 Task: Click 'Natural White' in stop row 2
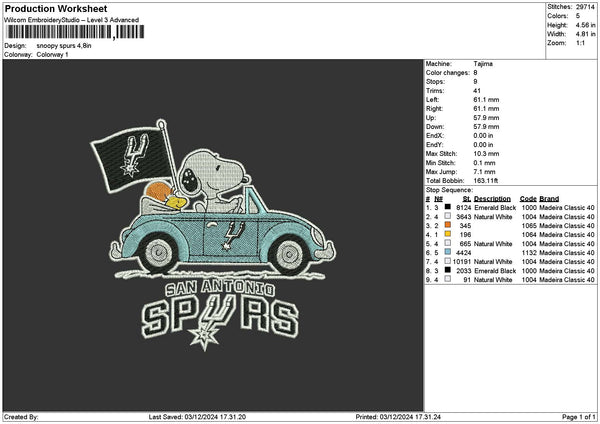[x=493, y=217]
